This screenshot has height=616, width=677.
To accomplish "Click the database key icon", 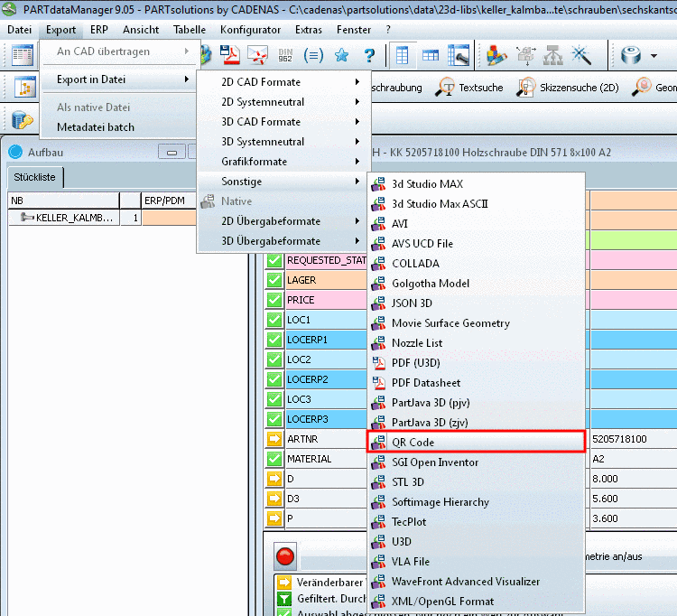I will 22,120.
